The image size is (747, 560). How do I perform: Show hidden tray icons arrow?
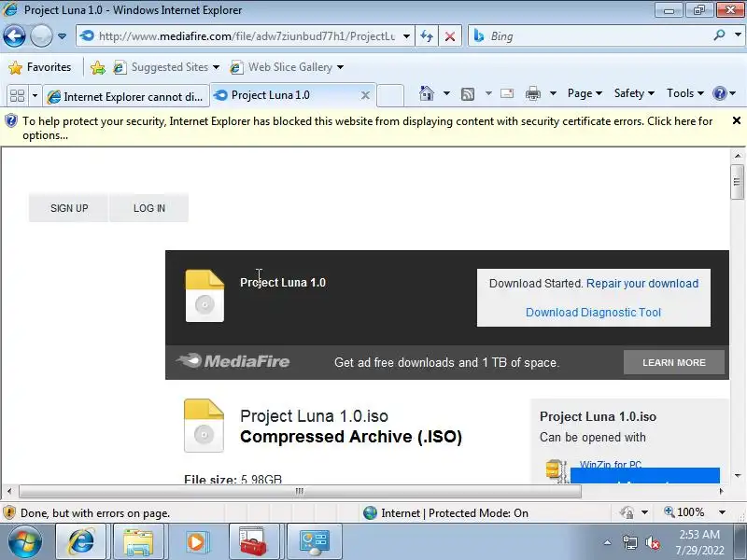pos(608,542)
